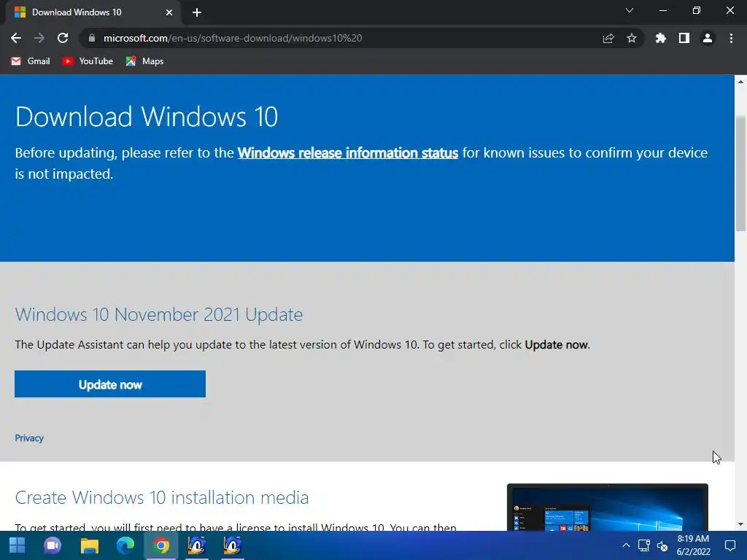Open the YouTube bookmark
Image resolution: width=747 pixels, height=560 pixels.
point(88,61)
